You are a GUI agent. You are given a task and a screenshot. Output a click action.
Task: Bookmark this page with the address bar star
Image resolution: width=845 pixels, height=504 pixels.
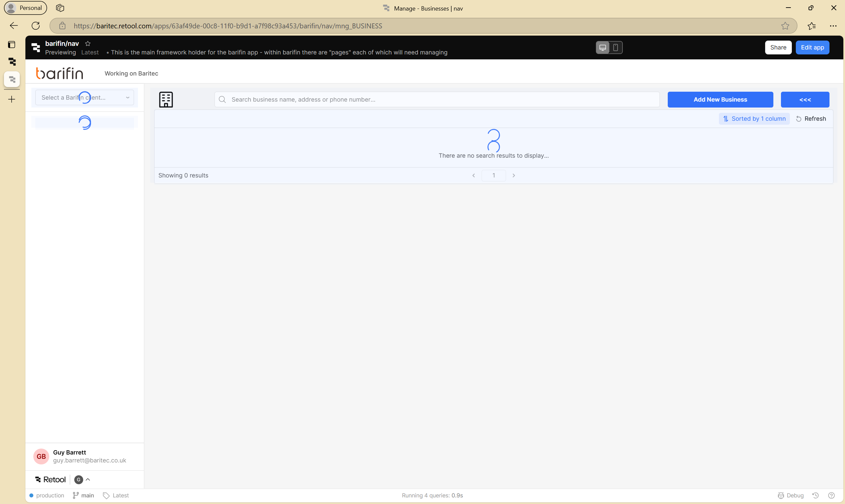785,26
